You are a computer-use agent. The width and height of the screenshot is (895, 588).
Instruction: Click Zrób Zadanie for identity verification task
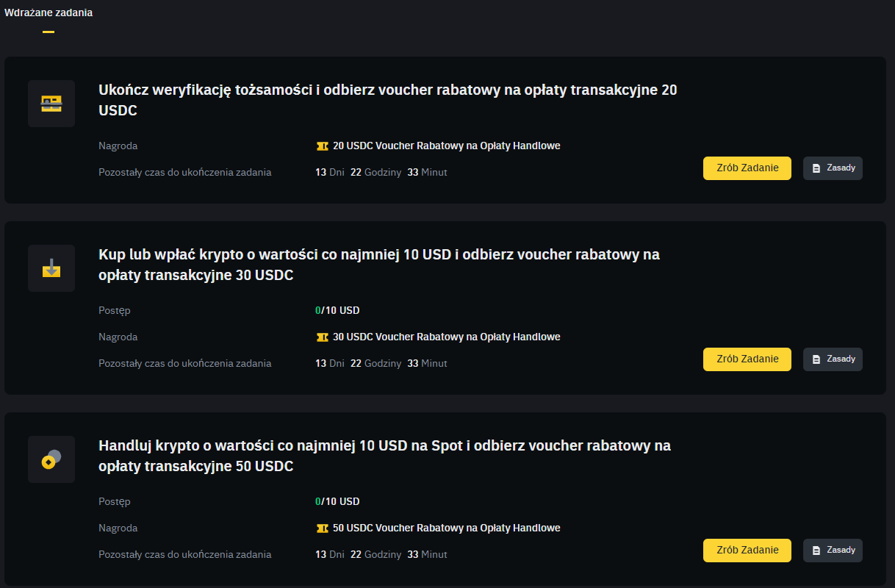click(x=747, y=168)
